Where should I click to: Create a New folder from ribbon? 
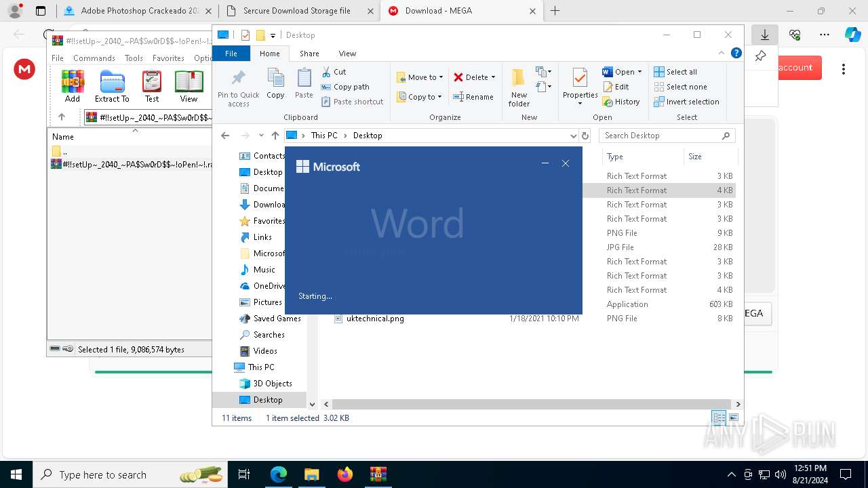(x=519, y=87)
